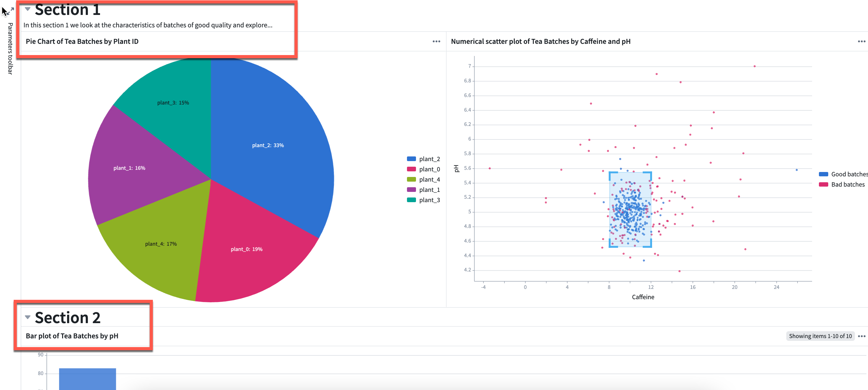Click the blue selection box in scatter plot
Image resolution: width=868 pixels, height=390 pixels.
(630, 210)
